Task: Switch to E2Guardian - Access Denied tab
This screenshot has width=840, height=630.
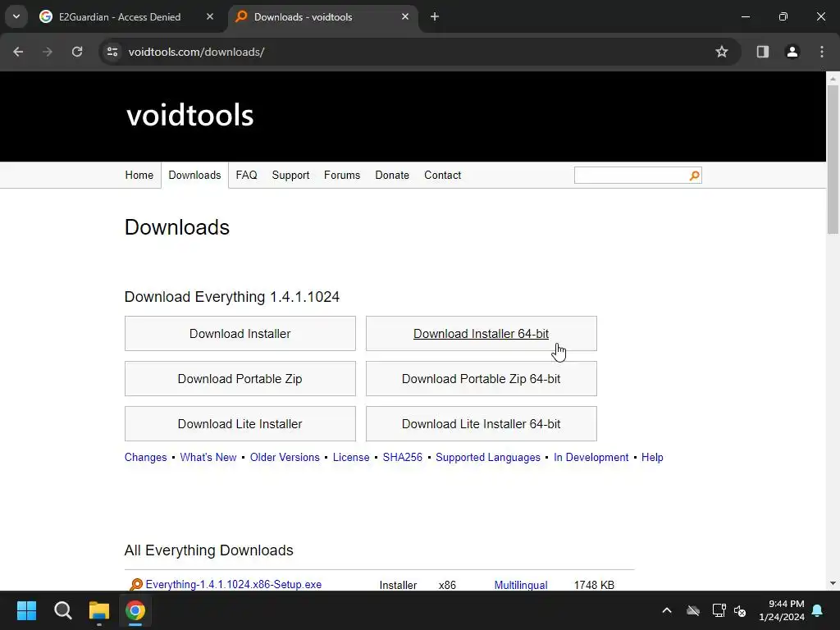Action: (x=120, y=17)
